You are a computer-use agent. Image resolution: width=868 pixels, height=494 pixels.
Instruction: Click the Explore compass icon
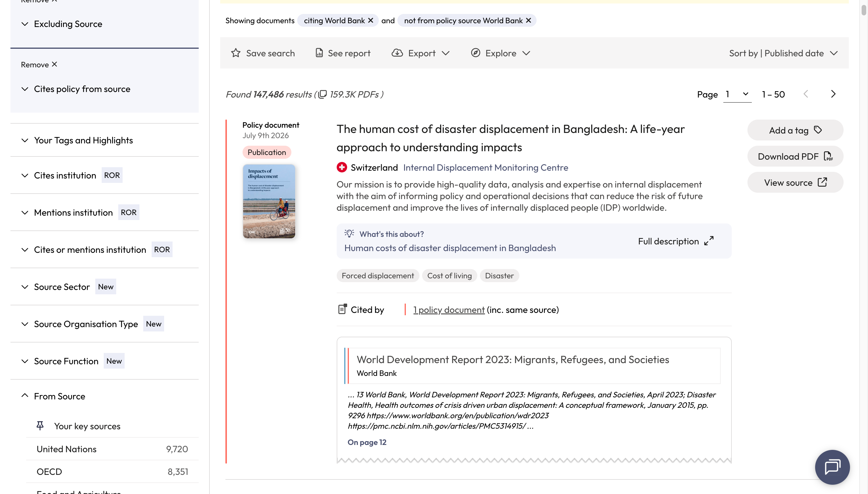(475, 53)
